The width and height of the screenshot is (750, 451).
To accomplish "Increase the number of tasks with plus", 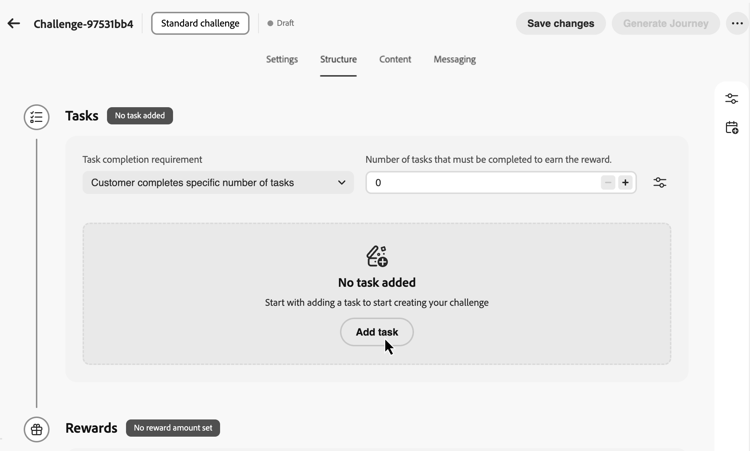I will tap(625, 182).
